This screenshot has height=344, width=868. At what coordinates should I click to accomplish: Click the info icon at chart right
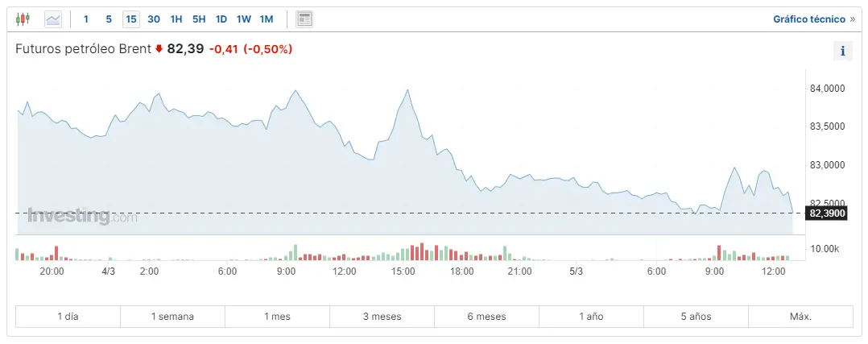[x=842, y=51]
